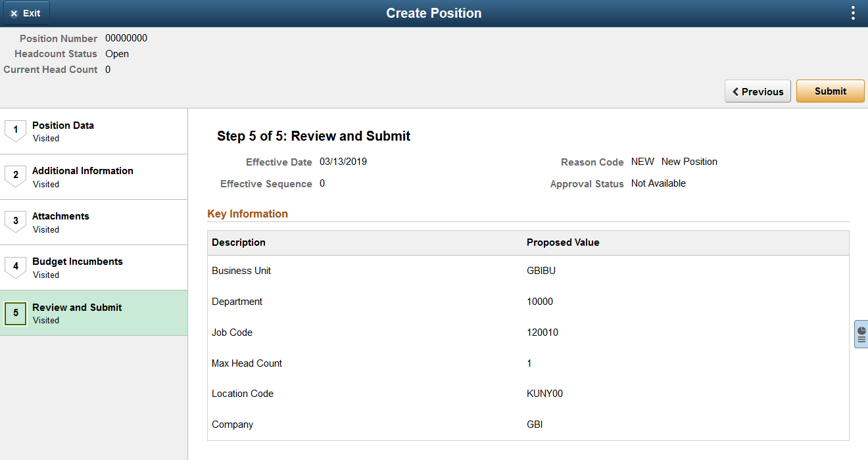Click the 00000000 position number

click(x=126, y=38)
